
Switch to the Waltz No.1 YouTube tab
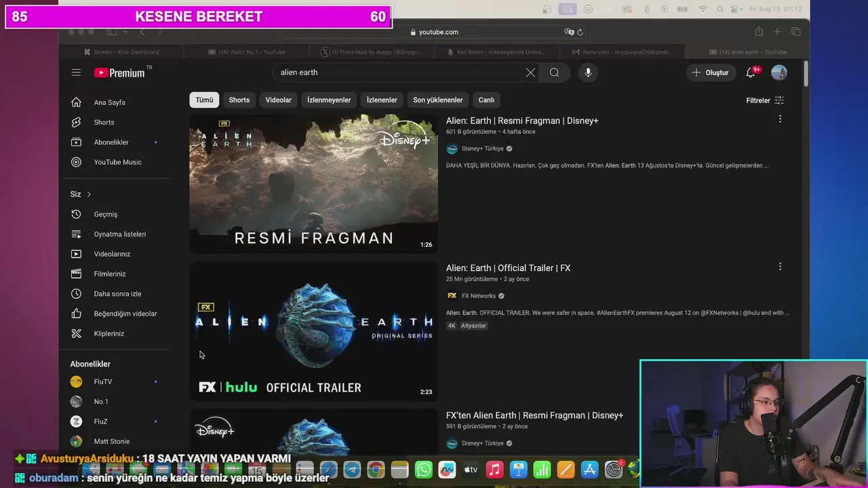[x=246, y=52]
